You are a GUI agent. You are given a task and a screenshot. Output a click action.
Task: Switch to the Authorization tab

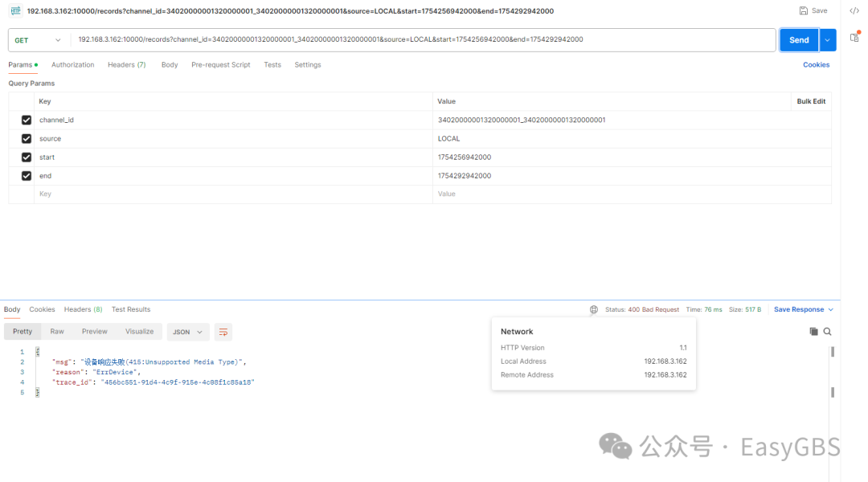click(x=72, y=65)
